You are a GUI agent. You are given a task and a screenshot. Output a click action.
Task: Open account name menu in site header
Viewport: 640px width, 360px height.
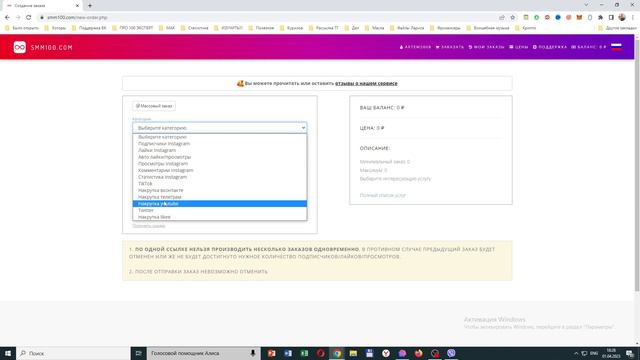415,47
